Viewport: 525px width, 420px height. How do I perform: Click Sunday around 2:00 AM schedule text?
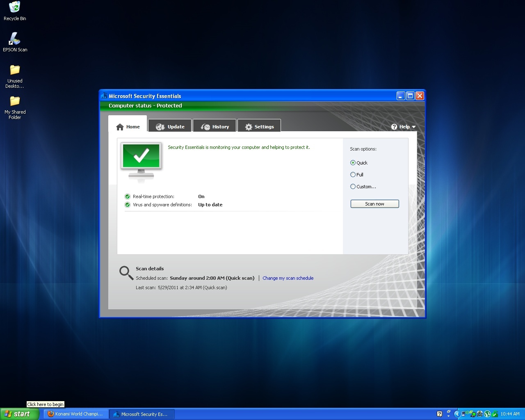click(212, 278)
